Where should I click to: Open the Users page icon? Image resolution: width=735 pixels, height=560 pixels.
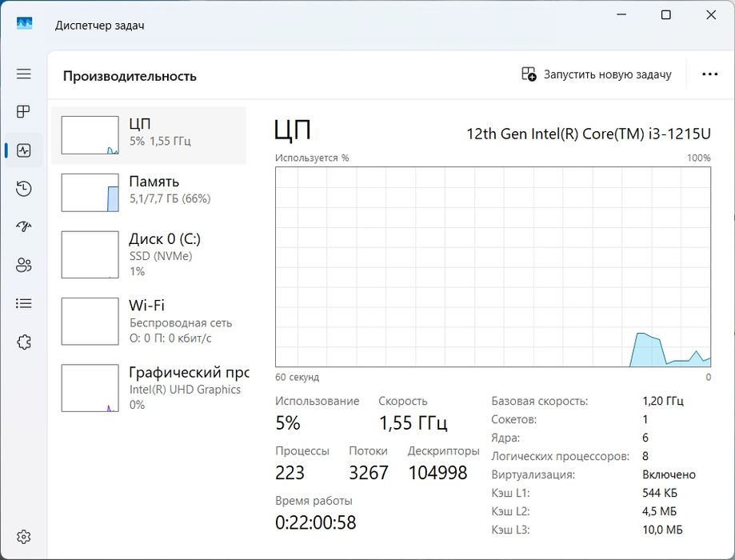click(24, 266)
